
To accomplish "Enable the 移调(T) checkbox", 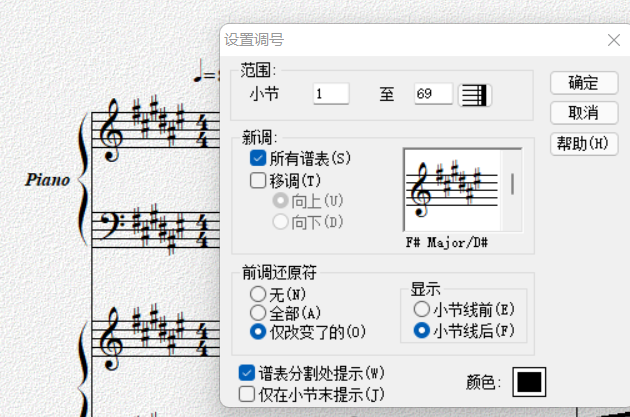I will coord(258,180).
